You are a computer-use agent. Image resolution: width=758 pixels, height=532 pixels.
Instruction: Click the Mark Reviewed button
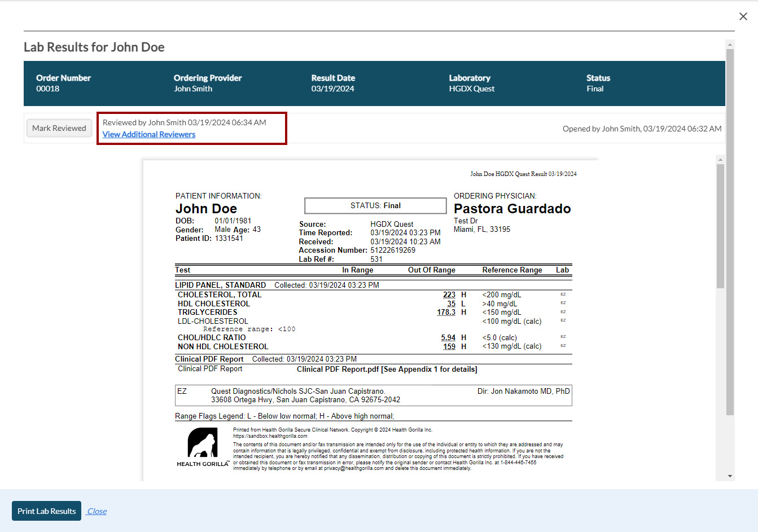[x=59, y=128]
